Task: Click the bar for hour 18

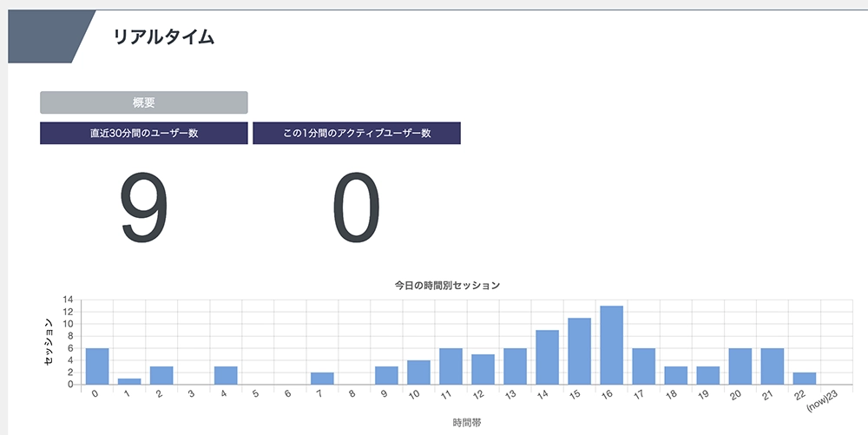Action: click(675, 375)
